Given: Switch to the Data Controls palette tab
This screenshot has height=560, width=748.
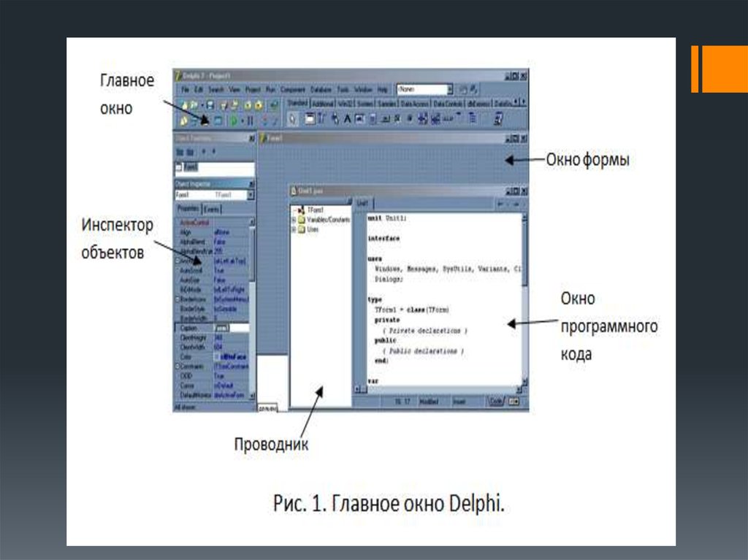Looking at the screenshot, I should click(448, 103).
